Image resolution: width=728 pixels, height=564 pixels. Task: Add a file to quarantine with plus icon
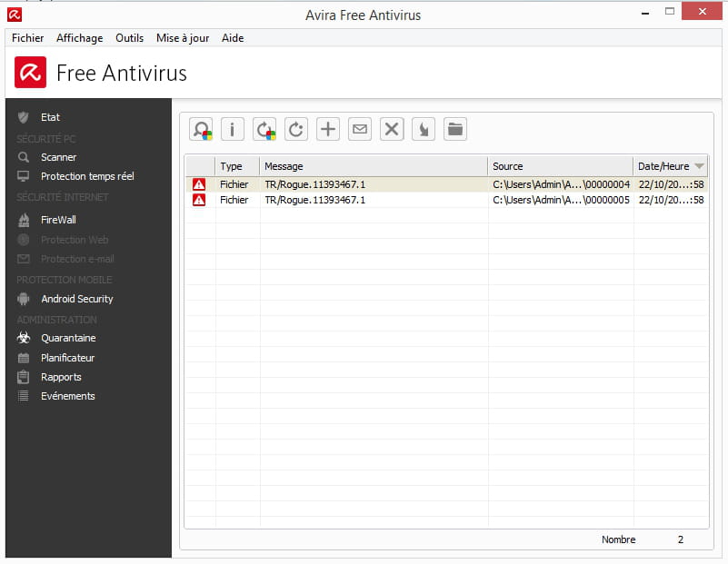coord(328,129)
